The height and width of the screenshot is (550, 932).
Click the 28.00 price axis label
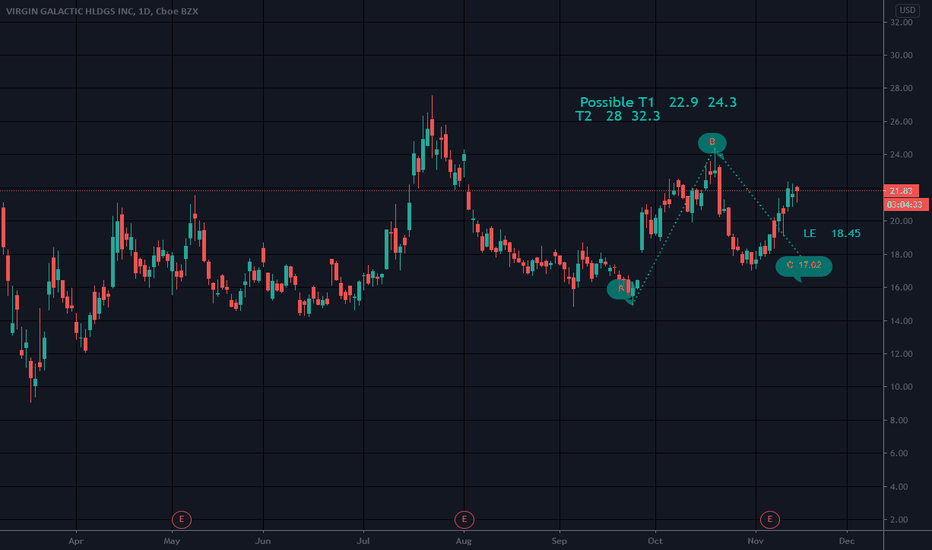(x=901, y=88)
